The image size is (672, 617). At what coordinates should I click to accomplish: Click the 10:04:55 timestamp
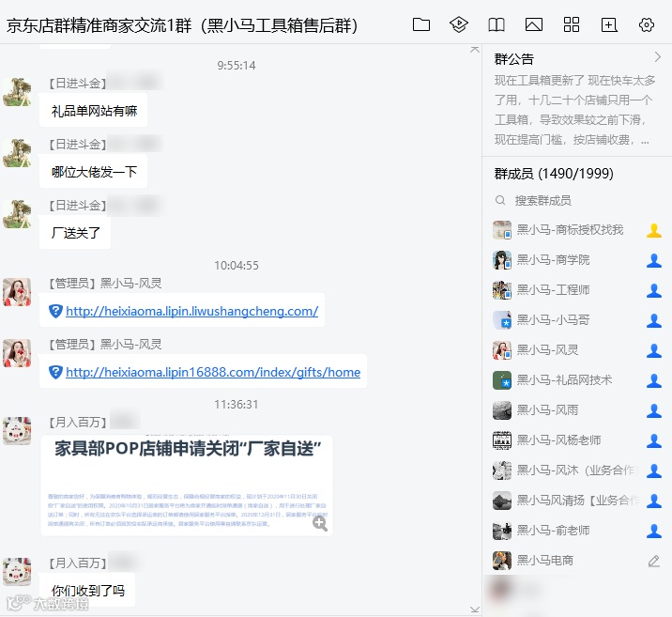237,266
